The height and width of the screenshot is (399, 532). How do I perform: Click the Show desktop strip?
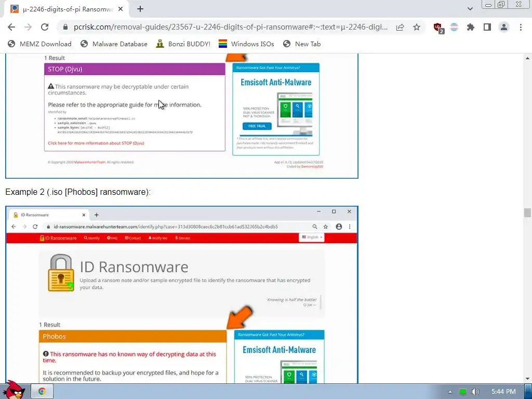[x=528, y=392]
